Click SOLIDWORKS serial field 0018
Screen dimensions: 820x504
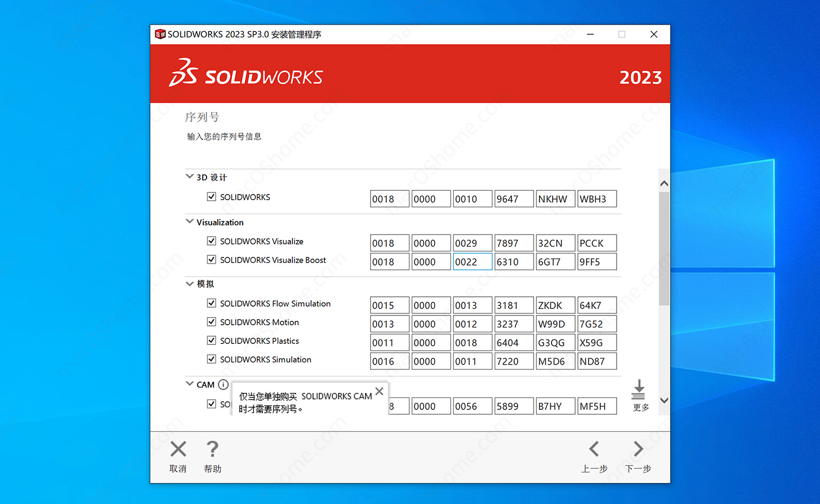[390, 199]
